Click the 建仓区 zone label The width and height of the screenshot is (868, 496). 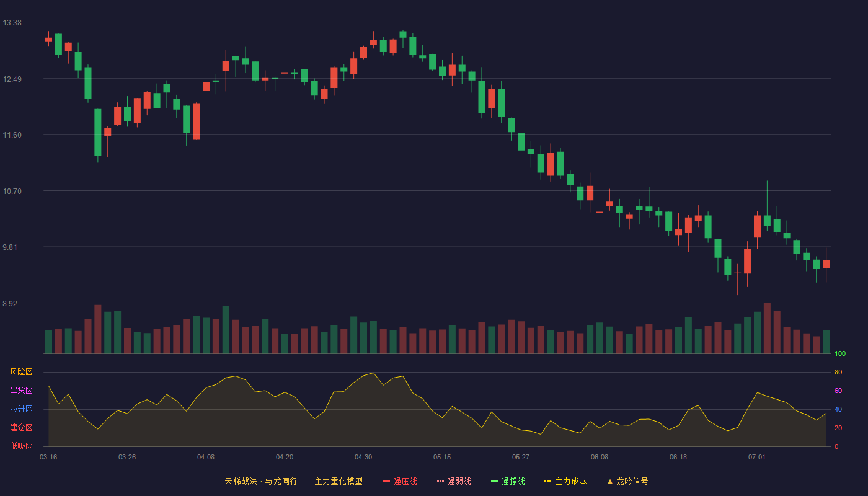(21, 428)
